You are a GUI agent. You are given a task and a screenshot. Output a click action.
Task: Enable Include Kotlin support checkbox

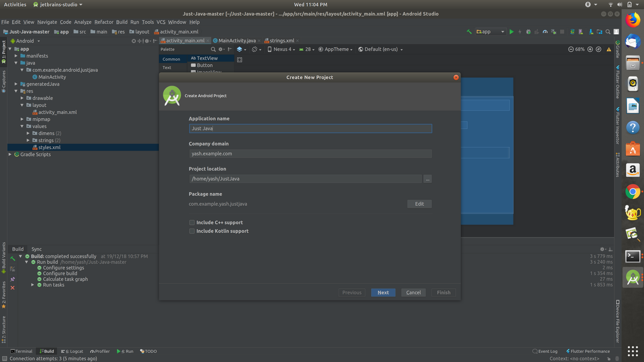192,231
